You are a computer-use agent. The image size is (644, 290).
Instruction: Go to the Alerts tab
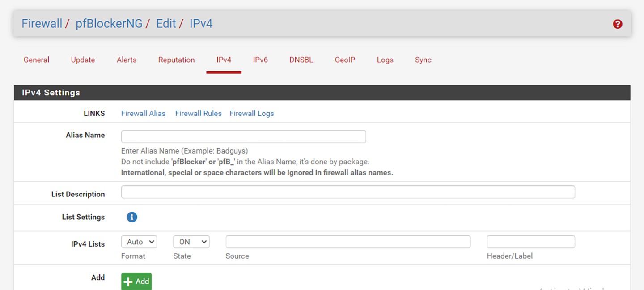pos(127,60)
